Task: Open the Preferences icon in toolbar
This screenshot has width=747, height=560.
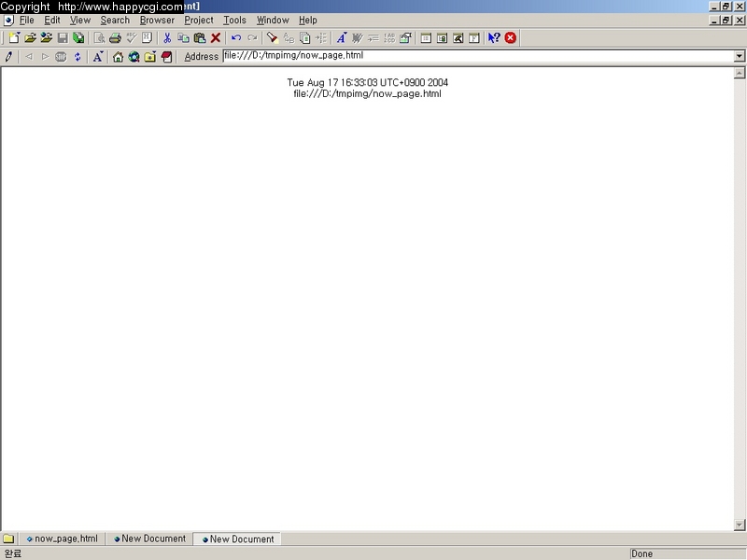Action: tap(405, 38)
